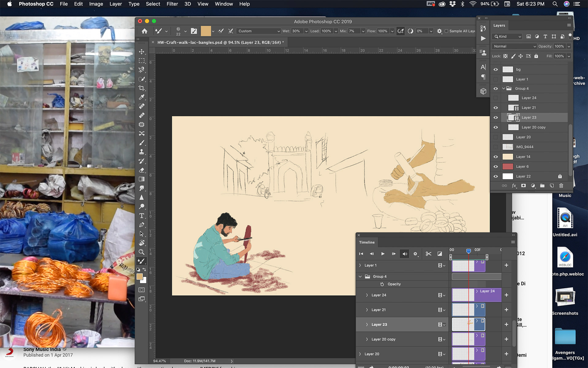Select the Zoom tool in toolbar
588x368 pixels.
click(141, 252)
